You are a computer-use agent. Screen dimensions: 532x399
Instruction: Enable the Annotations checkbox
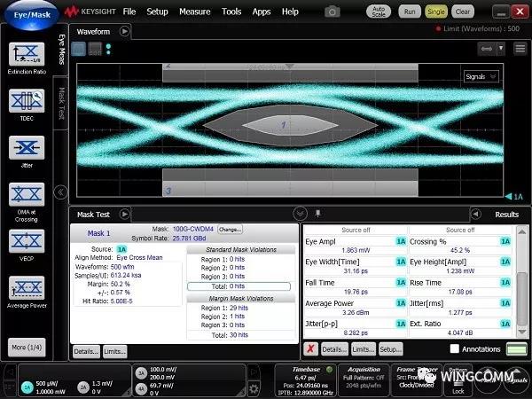[x=454, y=349]
